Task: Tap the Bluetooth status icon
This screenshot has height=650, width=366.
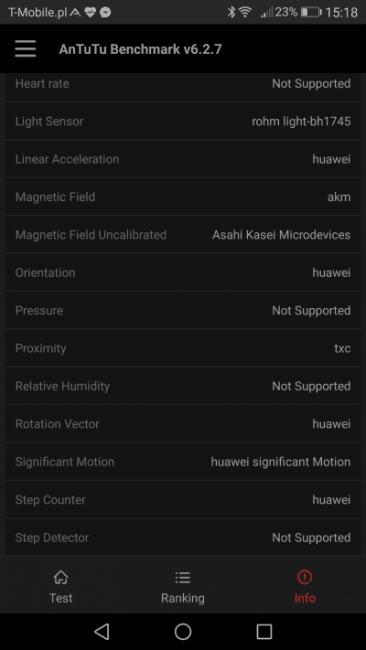Action: (x=231, y=12)
